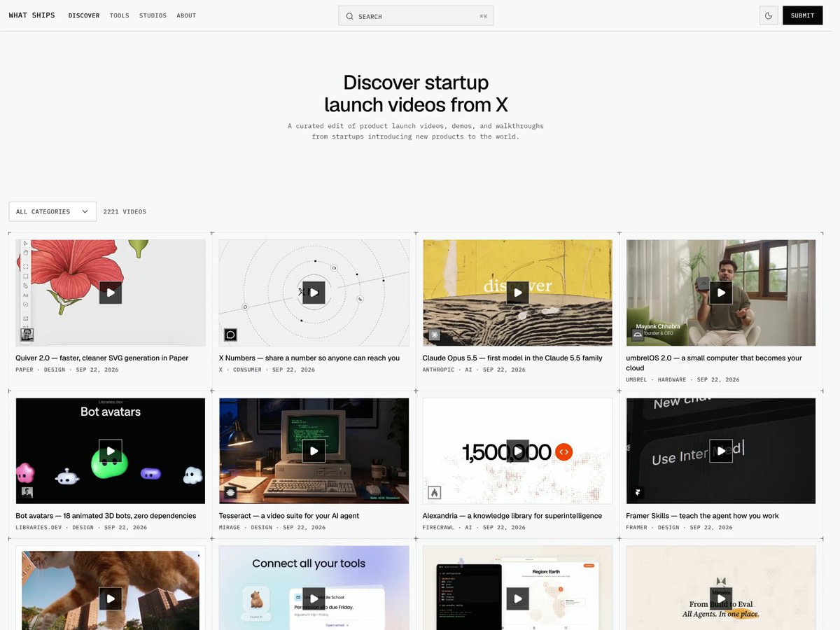Toggle dark mode with the moon icon
The width and height of the screenshot is (840, 630).
(x=769, y=15)
